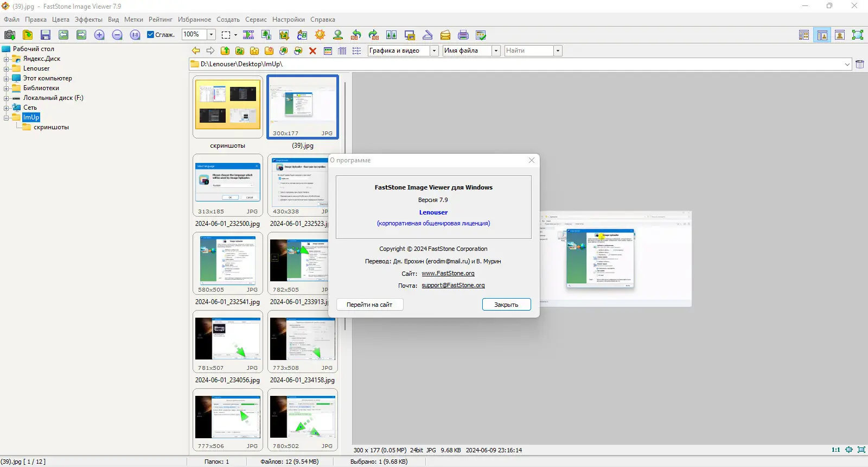Expand the Этот компьютер tree node
Image resolution: width=868 pixels, height=467 pixels.
[x=6, y=78]
